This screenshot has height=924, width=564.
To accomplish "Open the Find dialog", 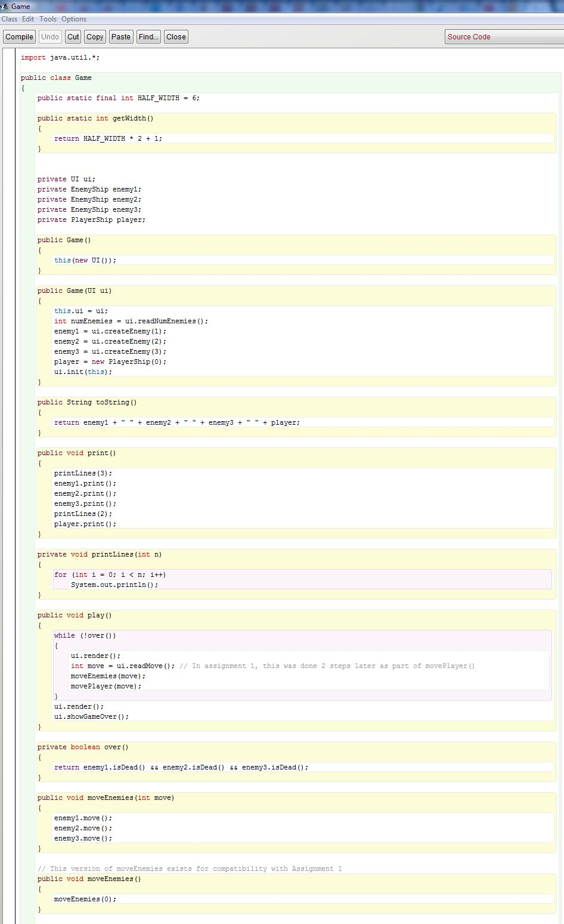I will (x=148, y=36).
